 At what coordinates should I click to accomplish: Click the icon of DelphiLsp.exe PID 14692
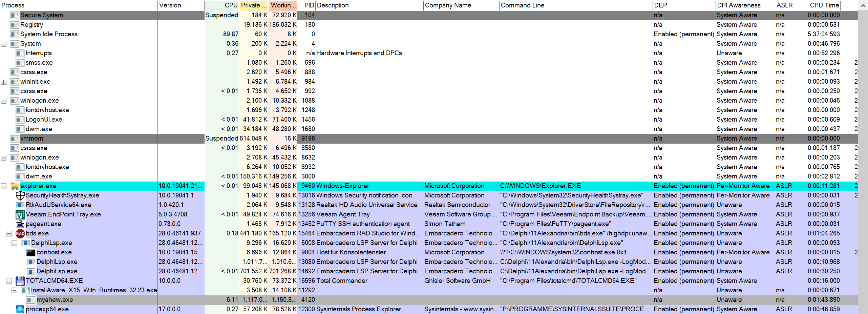click(x=31, y=271)
